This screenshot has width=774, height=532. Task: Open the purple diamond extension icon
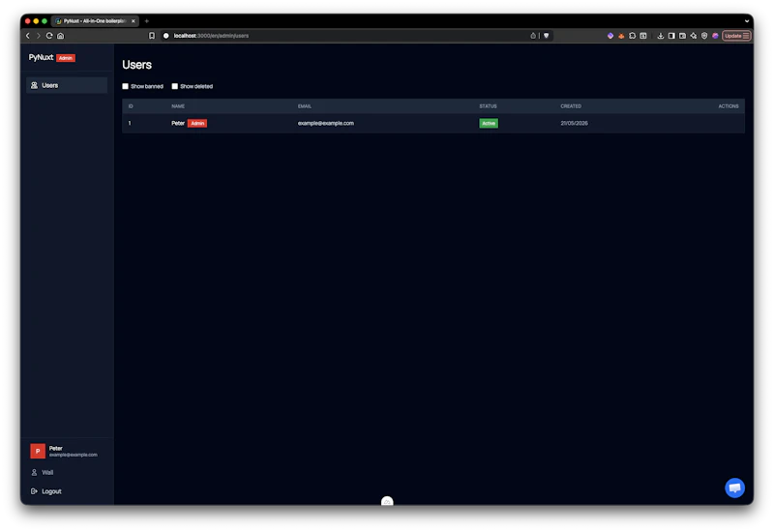tap(610, 36)
